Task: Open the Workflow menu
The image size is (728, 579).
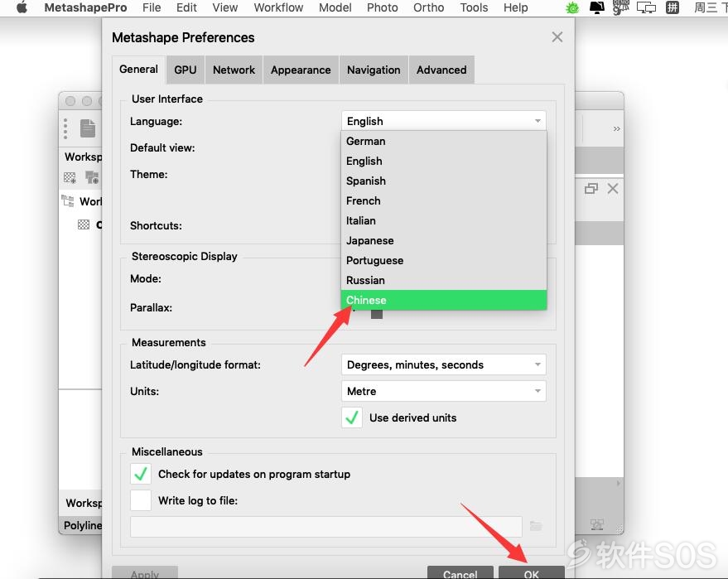Action: pos(278,8)
